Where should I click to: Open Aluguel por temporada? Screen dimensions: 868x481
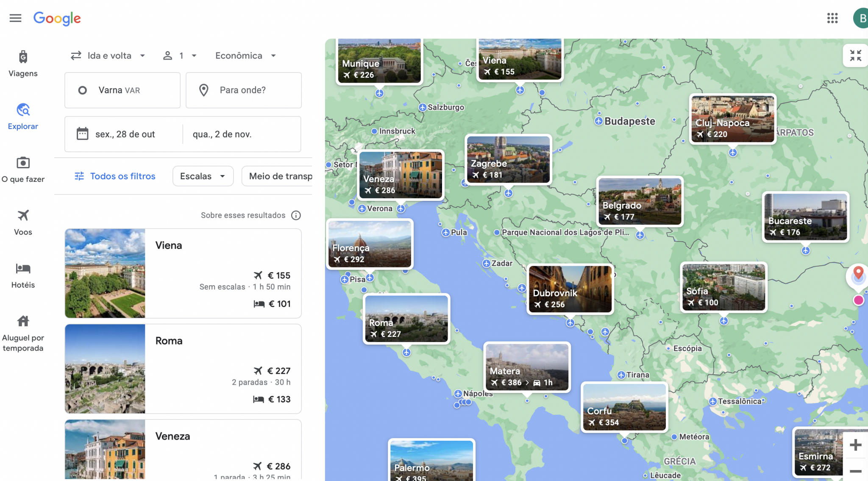coord(23,333)
